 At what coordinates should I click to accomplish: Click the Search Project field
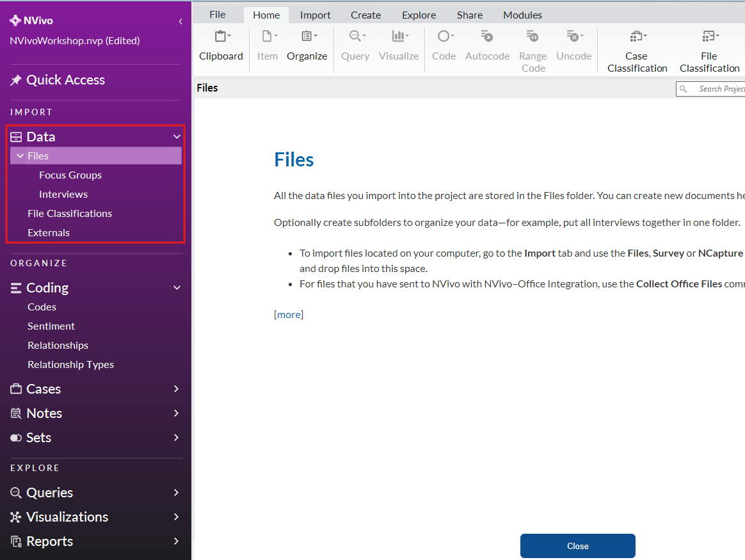click(711, 89)
